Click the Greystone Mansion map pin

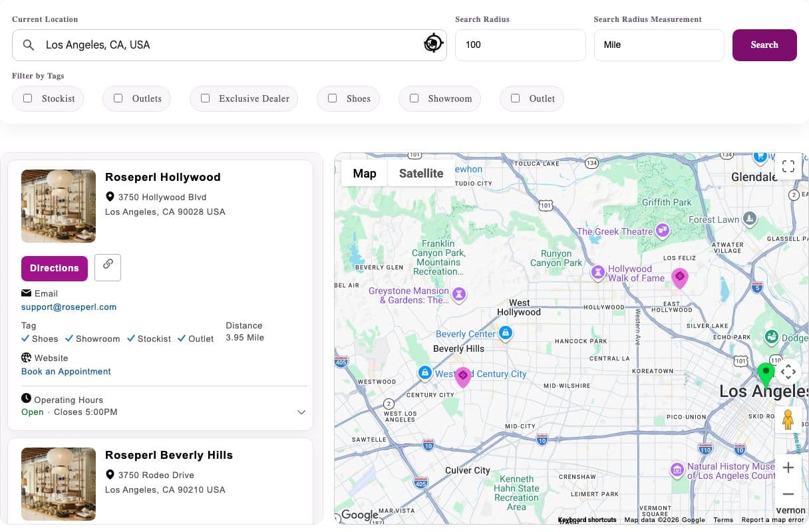pyautogui.click(x=458, y=293)
